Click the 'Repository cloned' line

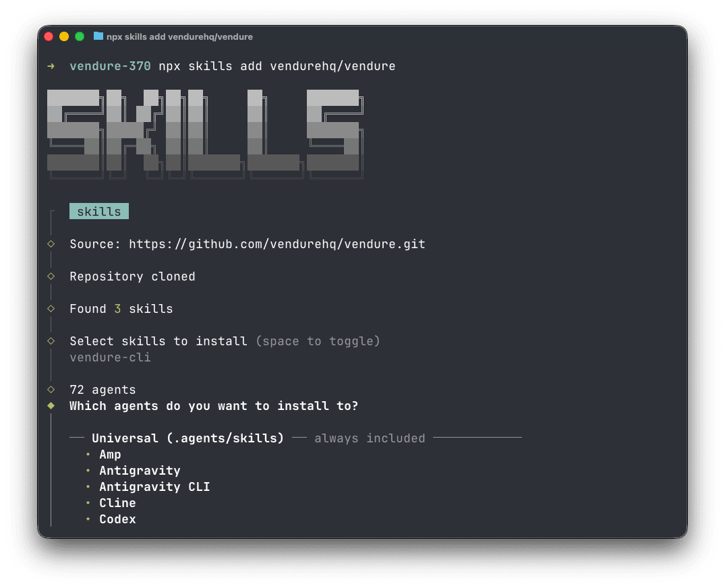(x=132, y=276)
